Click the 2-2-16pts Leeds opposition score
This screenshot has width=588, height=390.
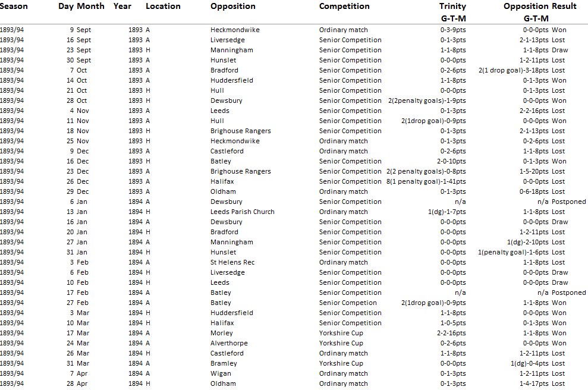pyautogui.click(x=534, y=111)
